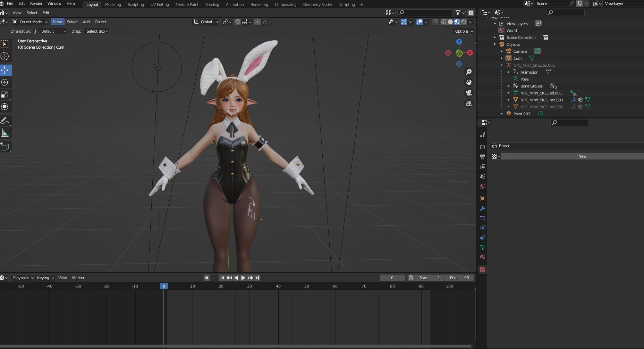Image resolution: width=644 pixels, height=349 pixels.
Task: Select the Scale tool
Action: 5,94
